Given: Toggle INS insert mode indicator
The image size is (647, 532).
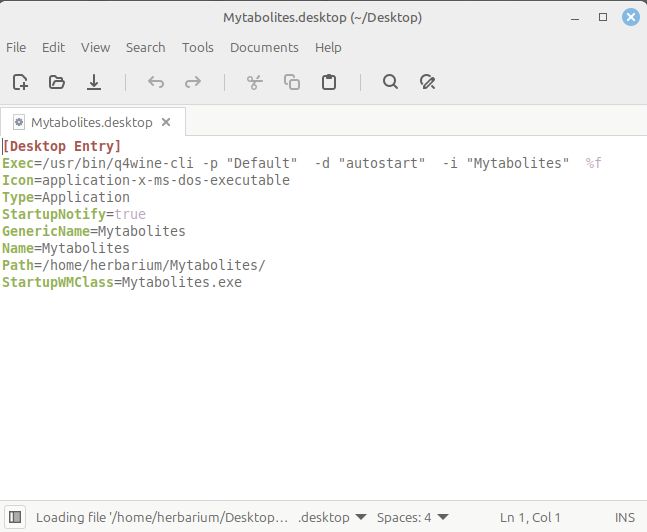Looking at the screenshot, I should (x=625, y=517).
